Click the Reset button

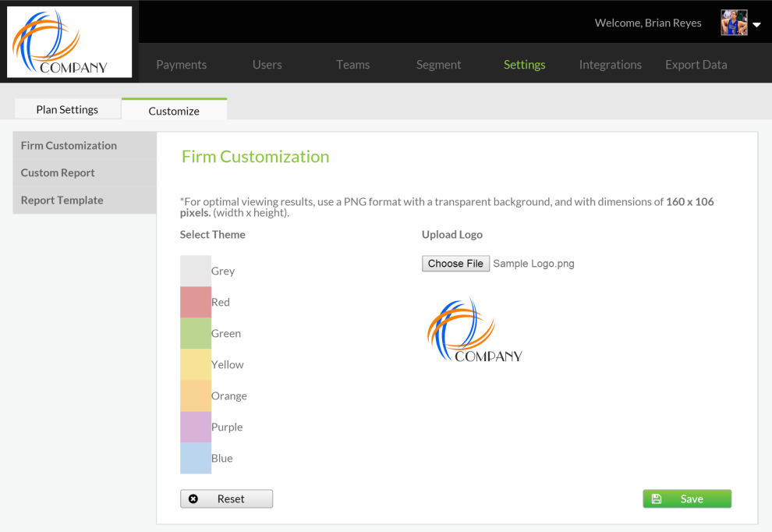(226, 498)
